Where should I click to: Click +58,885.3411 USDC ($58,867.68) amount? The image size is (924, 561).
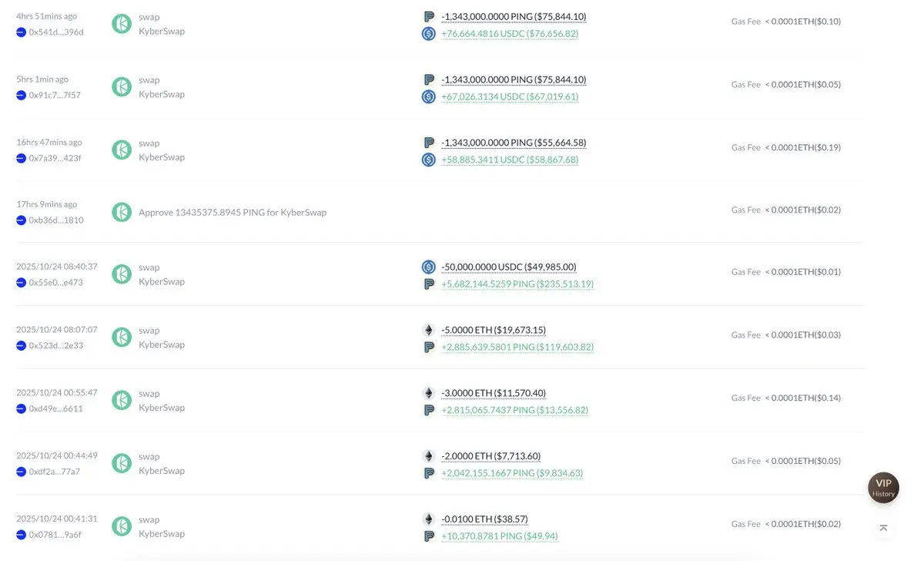[x=510, y=160]
